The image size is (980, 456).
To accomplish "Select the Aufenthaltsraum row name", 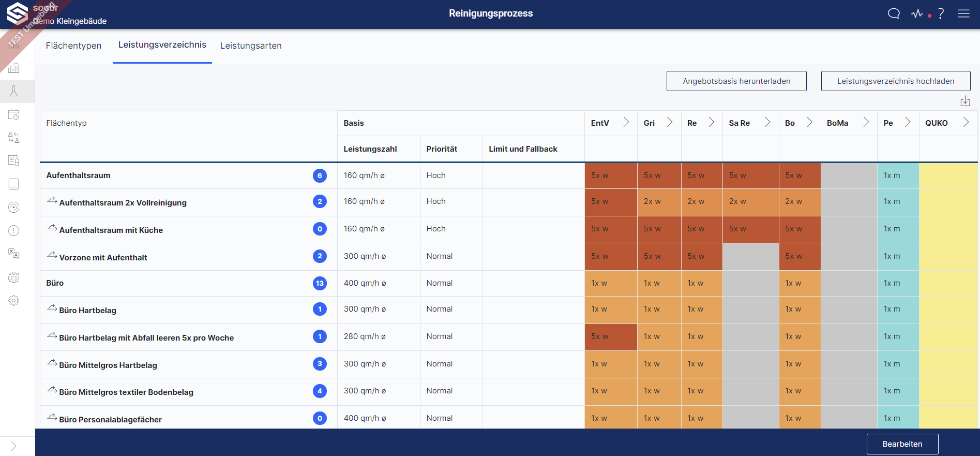I will coord(78,175).
